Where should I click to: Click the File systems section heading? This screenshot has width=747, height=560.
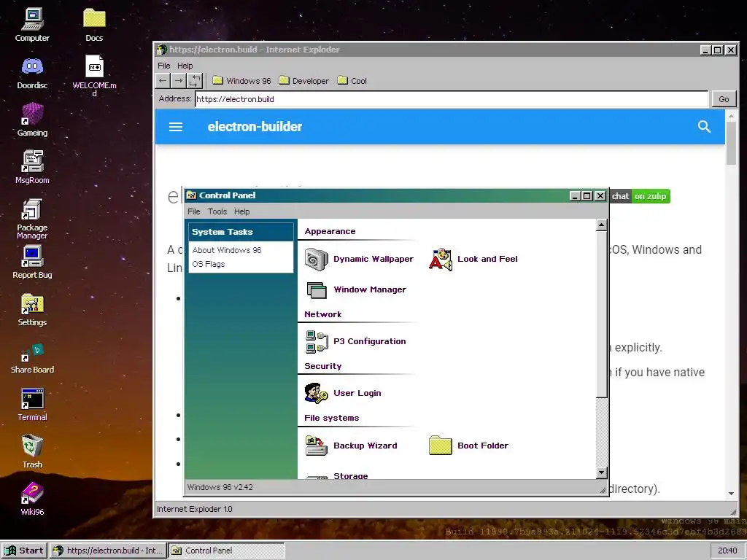(332, 418)
